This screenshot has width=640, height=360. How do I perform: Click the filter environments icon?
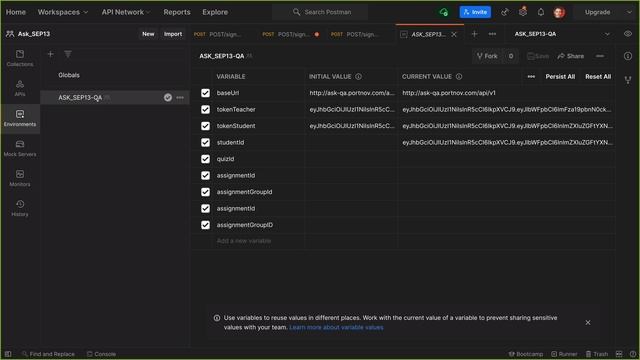point(68,54)
